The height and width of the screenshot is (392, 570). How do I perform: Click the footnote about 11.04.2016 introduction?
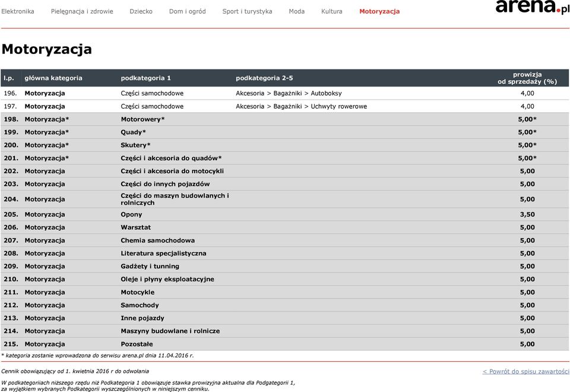coord(97,356)
